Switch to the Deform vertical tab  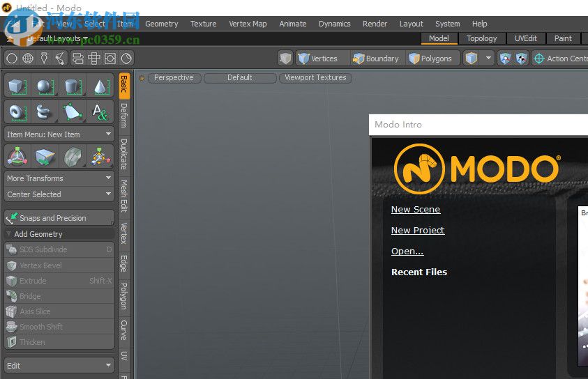[124, 116]
